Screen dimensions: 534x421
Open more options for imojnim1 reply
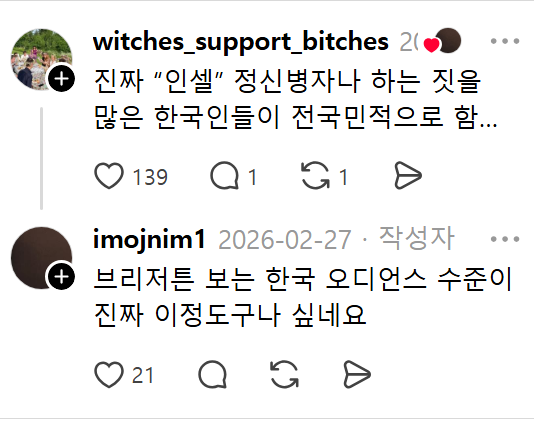coord(505,239)
